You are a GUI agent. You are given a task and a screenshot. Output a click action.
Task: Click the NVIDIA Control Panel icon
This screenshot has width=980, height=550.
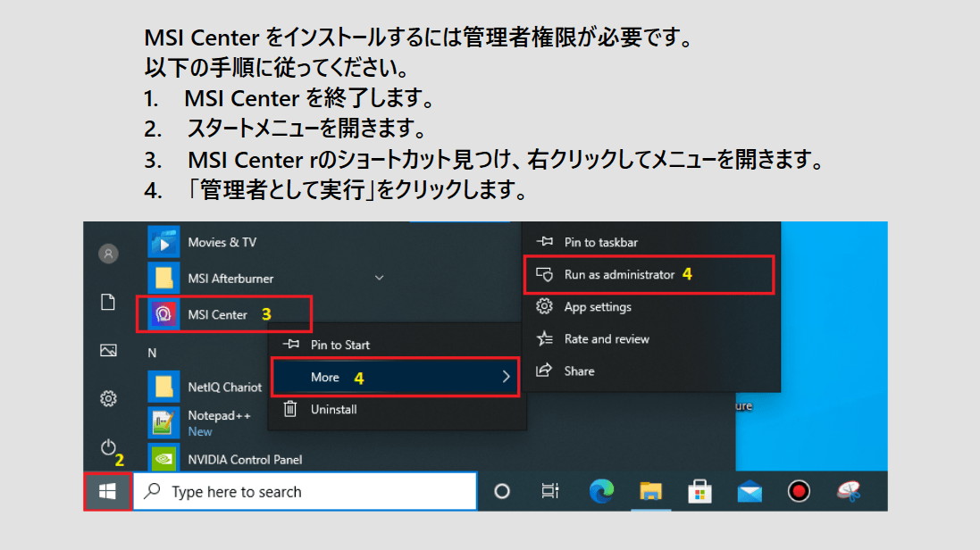point(163,458)
